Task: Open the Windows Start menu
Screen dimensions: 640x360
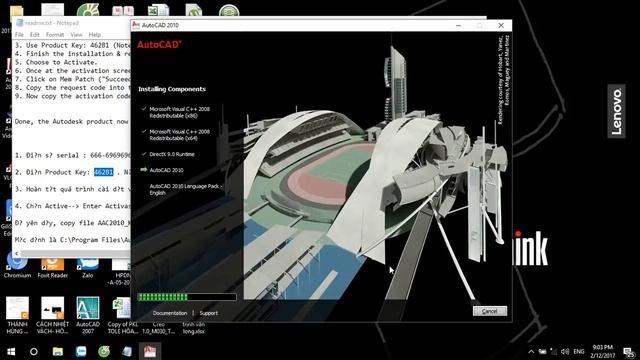Action: [x=11, y=351]
